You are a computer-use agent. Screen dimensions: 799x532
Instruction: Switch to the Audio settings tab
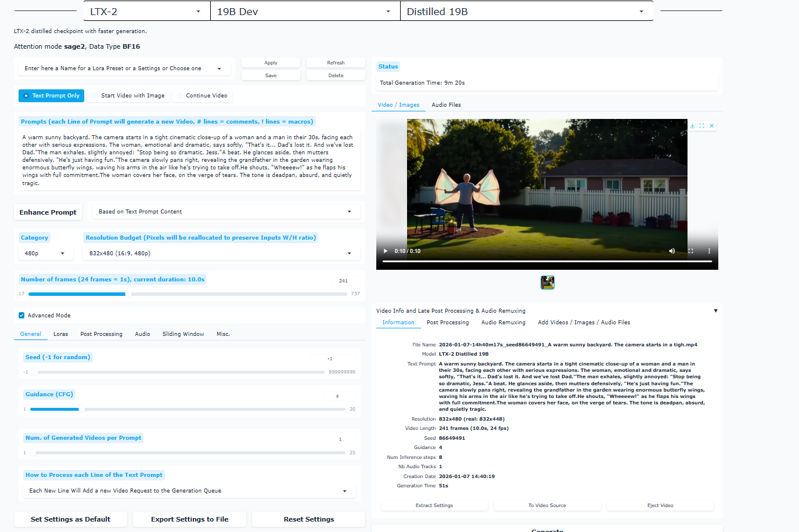(143, 334)
